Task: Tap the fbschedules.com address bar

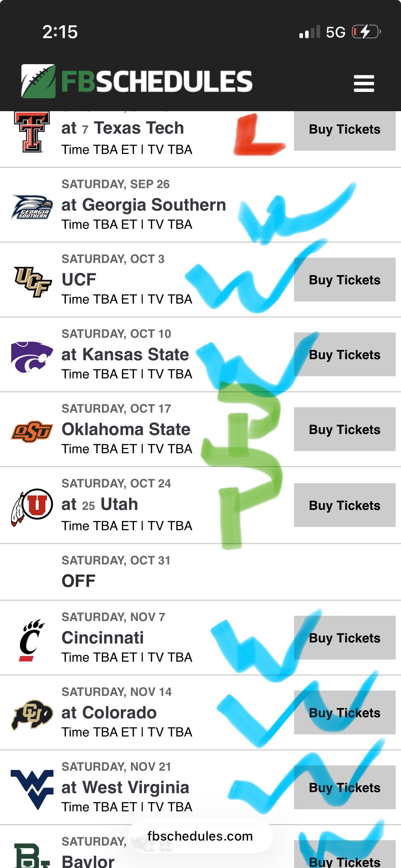Action: [x=200, y=836]
